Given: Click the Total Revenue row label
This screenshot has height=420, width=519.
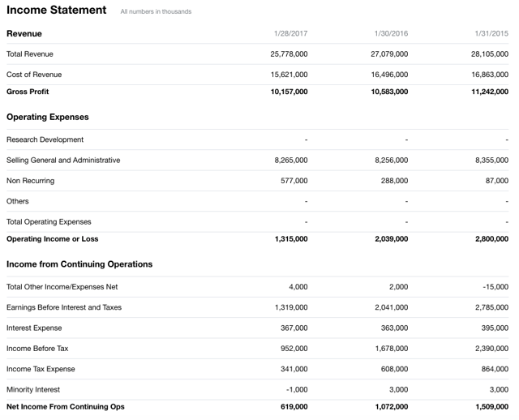Looking at the screenshot, I should [30, 54].
